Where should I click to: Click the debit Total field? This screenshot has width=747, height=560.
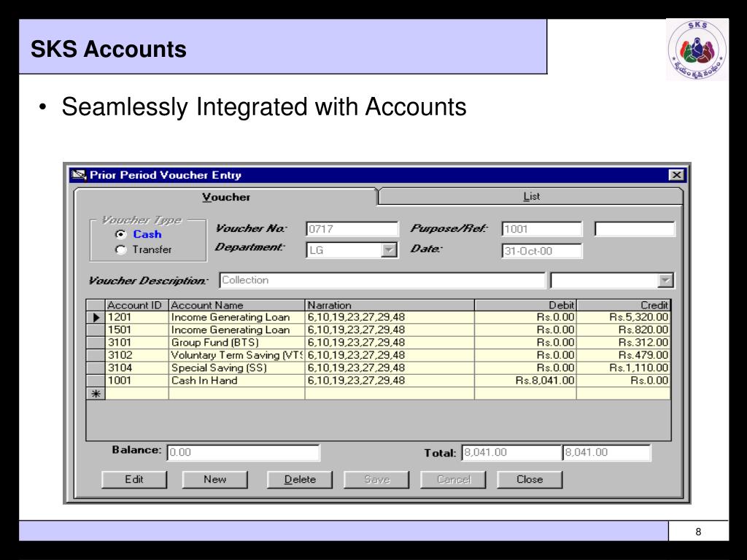(x=511, y=452)
